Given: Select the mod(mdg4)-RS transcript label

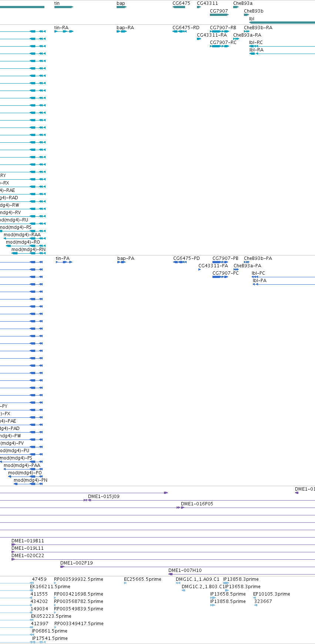Looking at the screenshot, I should point(16,227).
